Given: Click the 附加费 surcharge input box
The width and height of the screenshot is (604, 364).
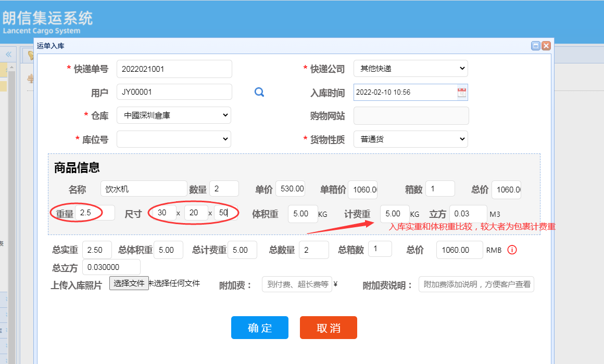Looking at the screenshot, I should click(297, 284).
